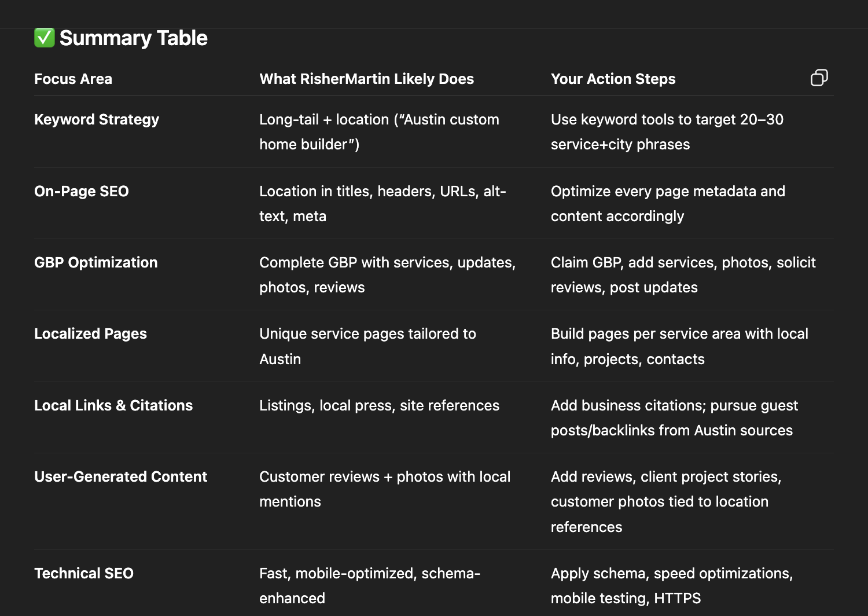Click Customer reviews + photos cell text
Image resolution: width=868 pixels, height=616 pixels.
pos(385,489)
